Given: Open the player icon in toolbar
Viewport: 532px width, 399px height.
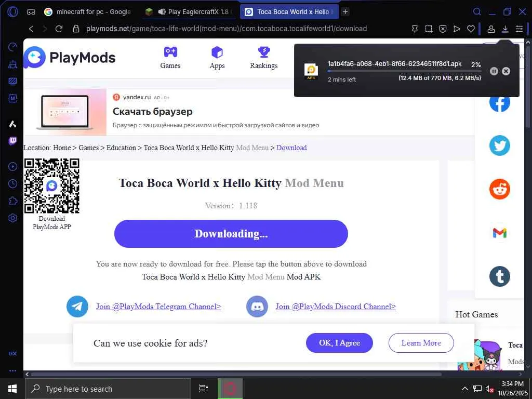Looking at the screenshot, I should coord(457,29).
